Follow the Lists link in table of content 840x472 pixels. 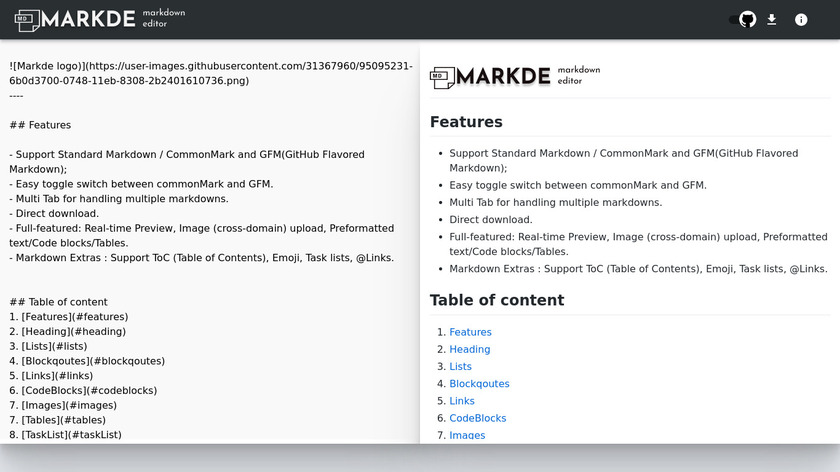[460, 366]
